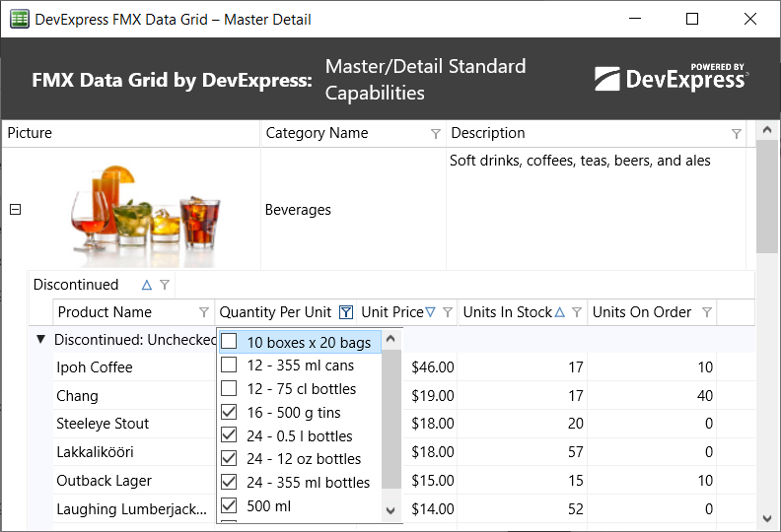781x532 pixels.
Task: Uncheck the 500 ml filter option
Action: tap(229, 505)
